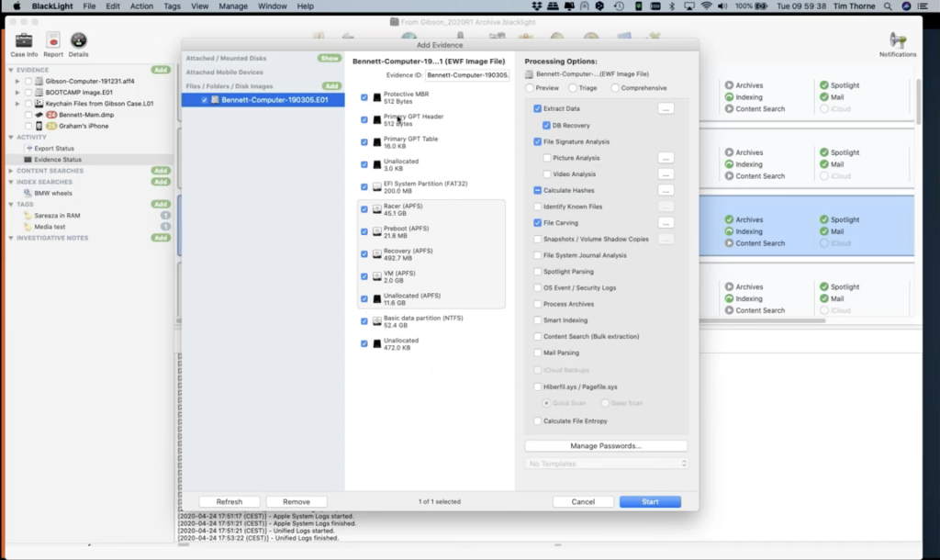Viewport: 940px width, 560px height.
Task: Click the Start button
Action: tap(650, 502)
